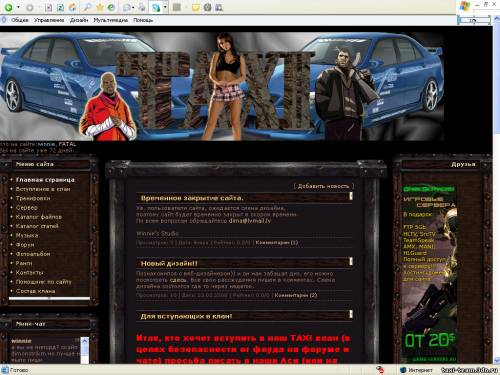This screenshot has height=375, width=500.
Task: Go to the Home page icon
Action: (x=72, y=7)
